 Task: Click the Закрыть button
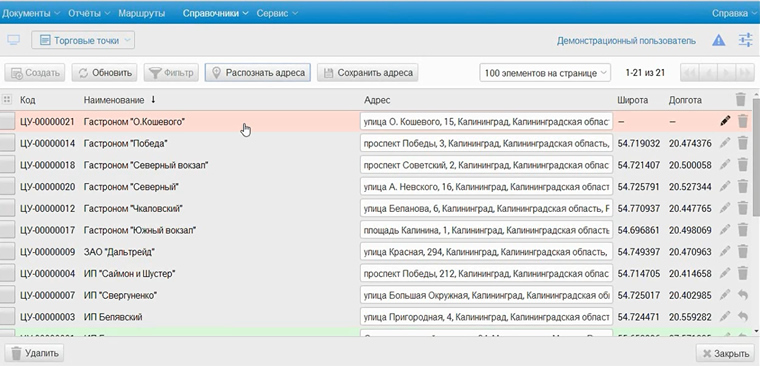coord(725,353)
